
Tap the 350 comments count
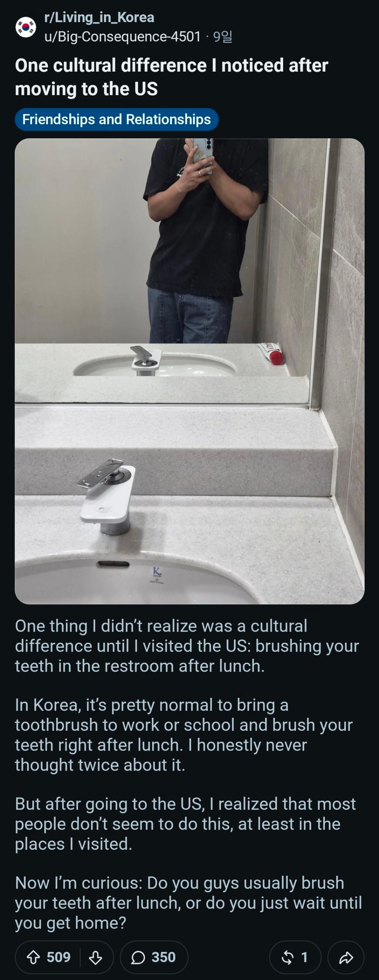[x=164, y=957]
